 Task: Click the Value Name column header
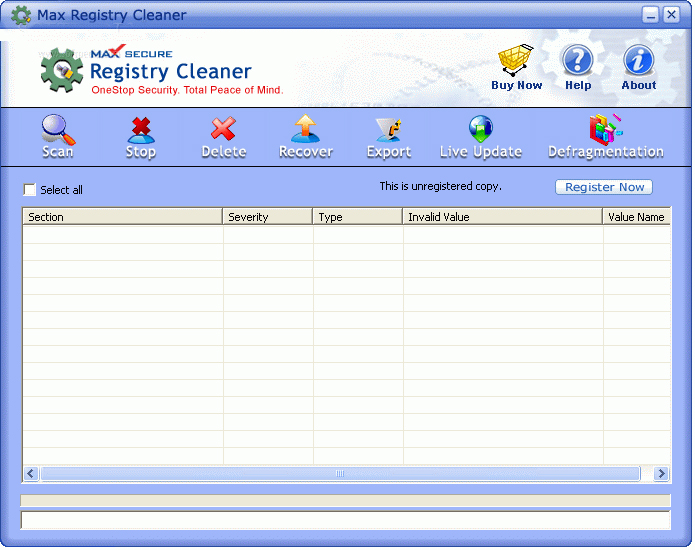pos(636,217)
